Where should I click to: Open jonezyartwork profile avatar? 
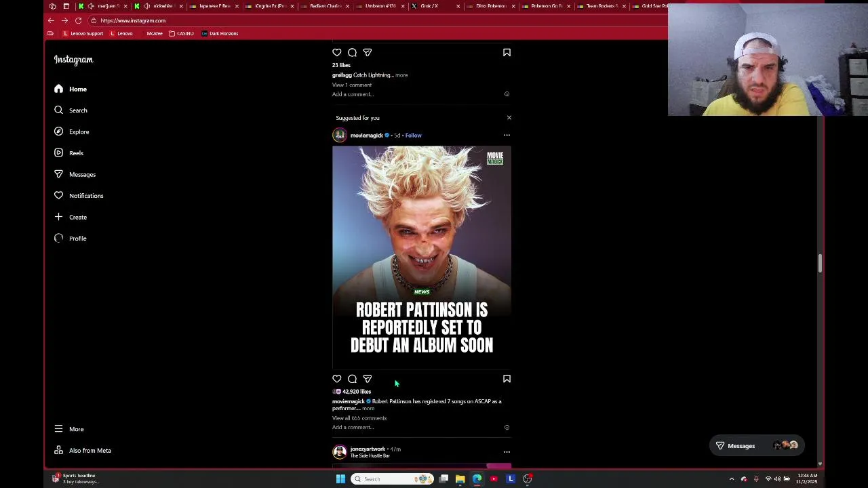tap(340, 452)
